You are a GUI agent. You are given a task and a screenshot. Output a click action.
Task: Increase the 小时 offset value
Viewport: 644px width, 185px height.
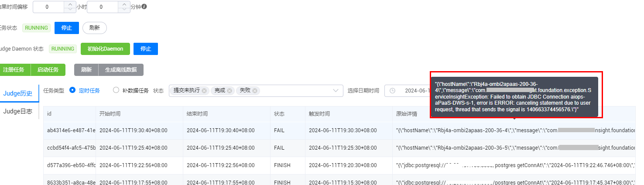click(70, 4)
